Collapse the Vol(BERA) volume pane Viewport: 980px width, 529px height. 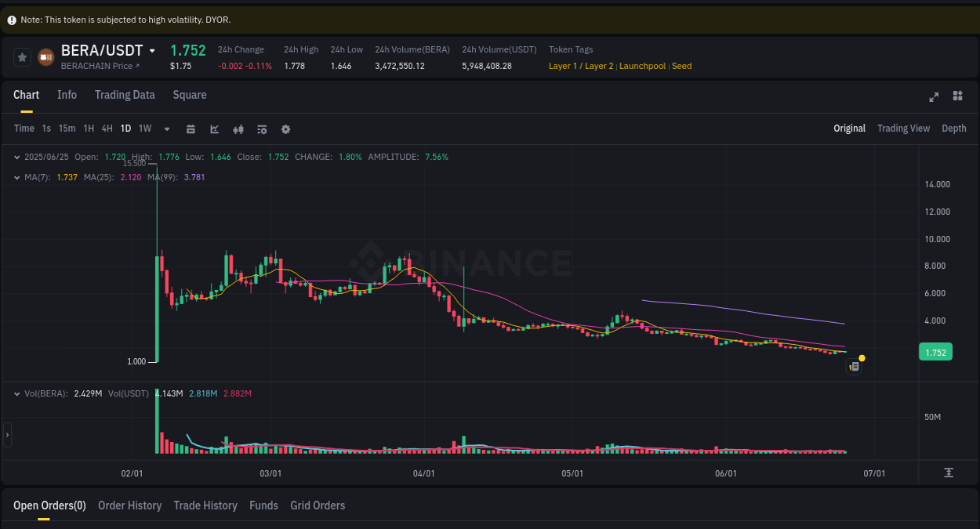pos(16,393)
